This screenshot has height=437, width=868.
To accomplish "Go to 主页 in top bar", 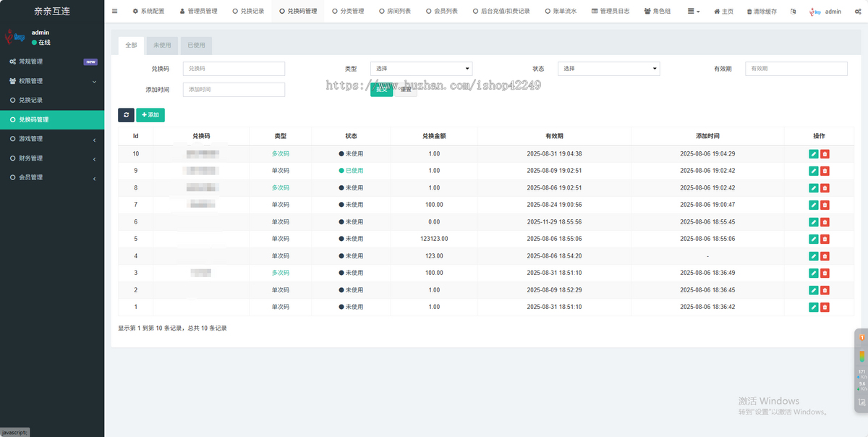I will coord(723,12).
